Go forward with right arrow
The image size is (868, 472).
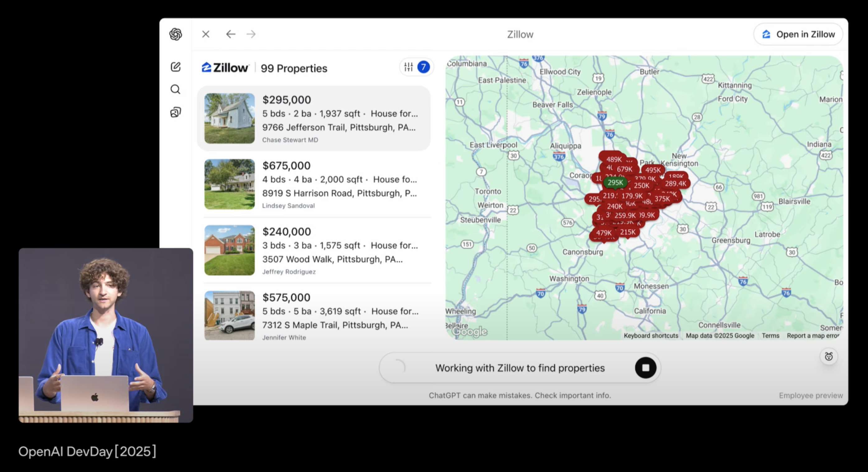coord(251,34)
